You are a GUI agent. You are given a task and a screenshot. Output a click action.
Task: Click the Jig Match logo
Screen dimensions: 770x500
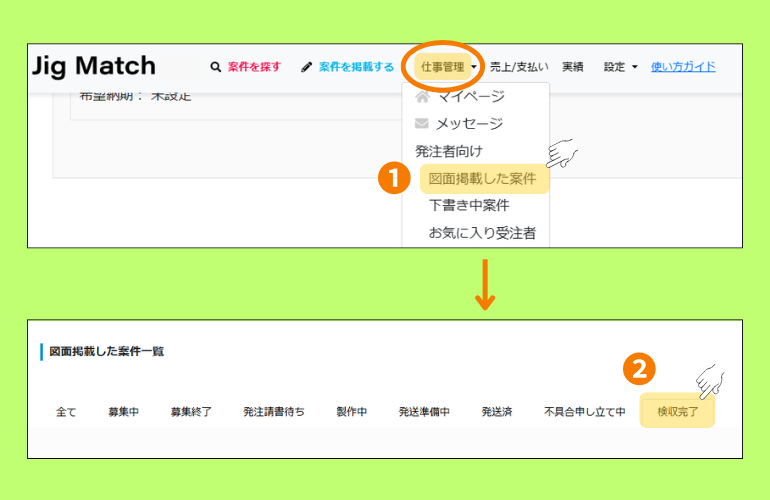pos(94,66)
